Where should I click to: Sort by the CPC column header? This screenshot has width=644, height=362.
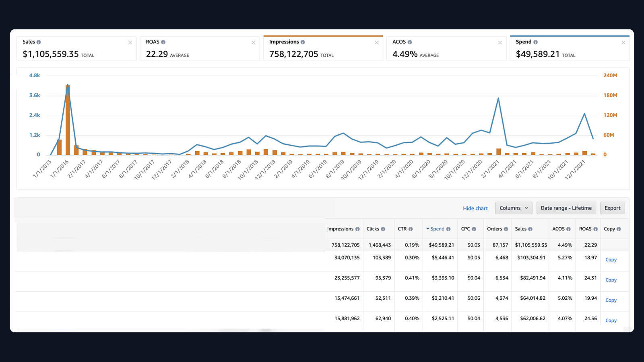pyautogui.click(x=465, y=229)
